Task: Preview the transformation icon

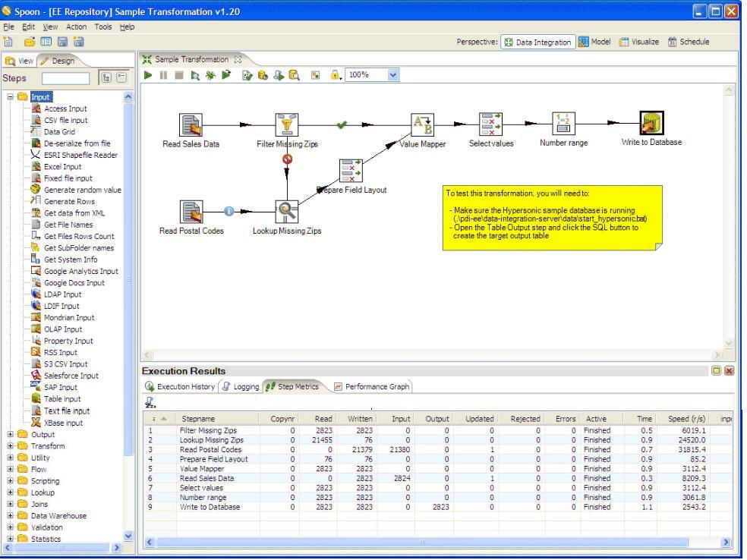Action: click(195, 75)
